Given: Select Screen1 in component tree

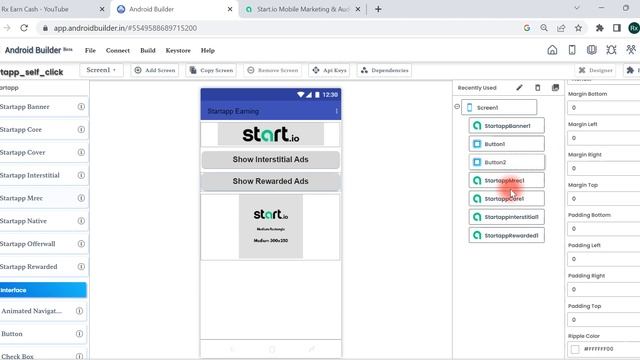Looking at the screenshot, I should (499, 107).
